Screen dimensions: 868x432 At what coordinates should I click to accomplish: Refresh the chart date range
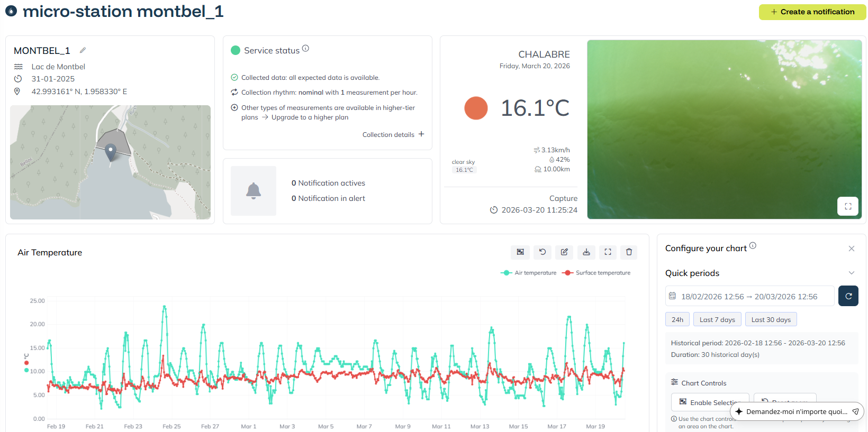coord(848,296)
